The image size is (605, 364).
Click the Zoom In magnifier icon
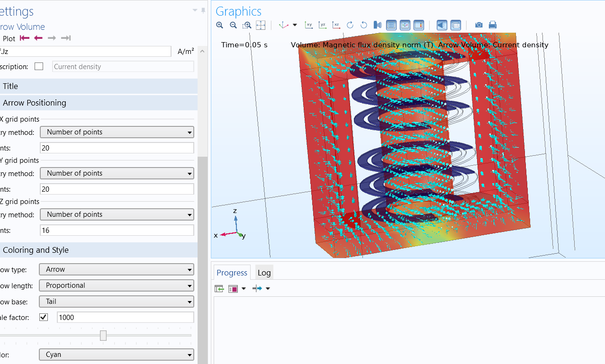[219, 25]
